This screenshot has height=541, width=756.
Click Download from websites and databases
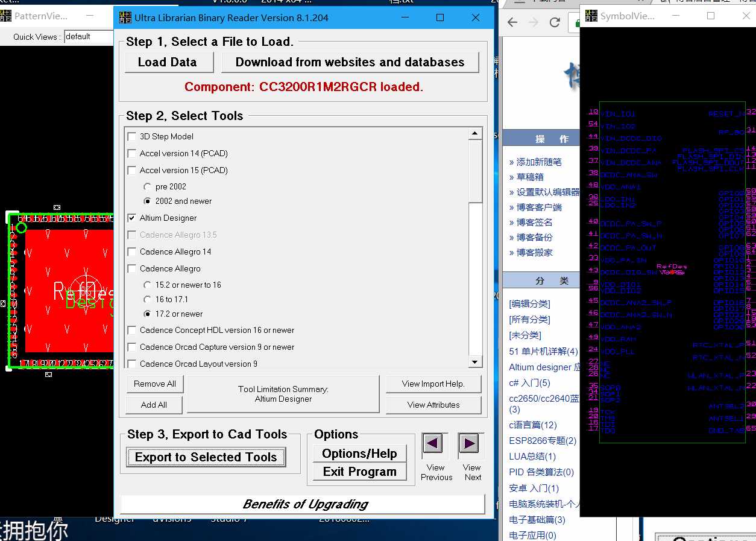point(350,62)
